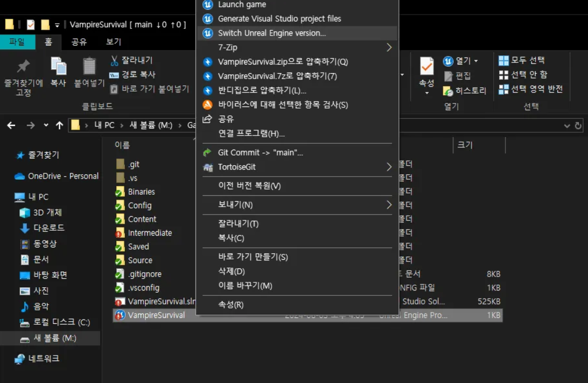The height and width of the screenshot is (383, 588).
Task: Open quick access toolbar dropdown arrow
Action: (x=57, y=25)
